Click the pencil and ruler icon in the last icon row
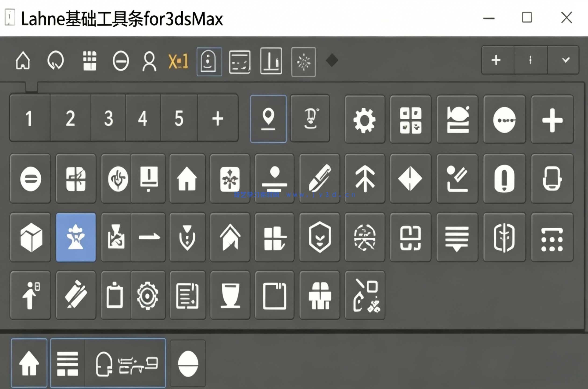This screenshot has height=389, width=588. (x=76, y=295)
